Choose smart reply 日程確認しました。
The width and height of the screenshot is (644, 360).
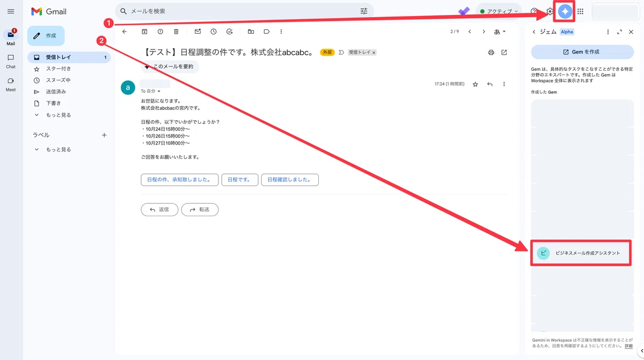click(x=290, y=180)
